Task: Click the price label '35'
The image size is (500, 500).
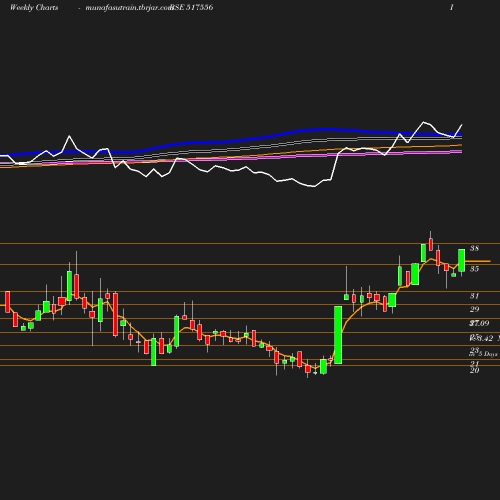Action: tap(474, 269)
